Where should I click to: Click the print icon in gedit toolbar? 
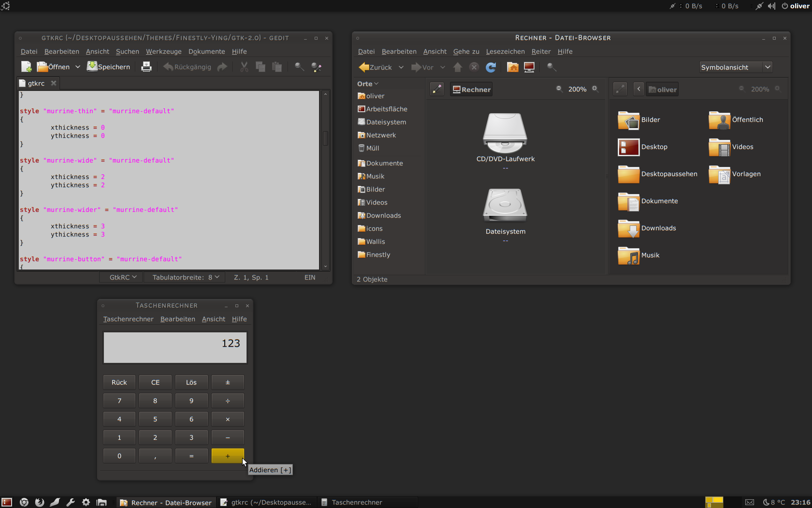[x=146, y=67]
